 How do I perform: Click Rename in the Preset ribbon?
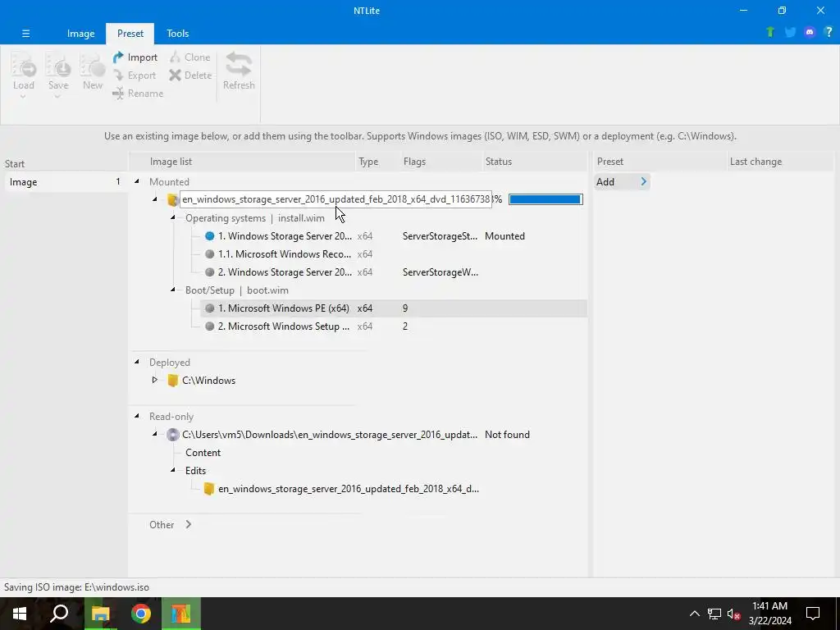click(x=138, y=94)
